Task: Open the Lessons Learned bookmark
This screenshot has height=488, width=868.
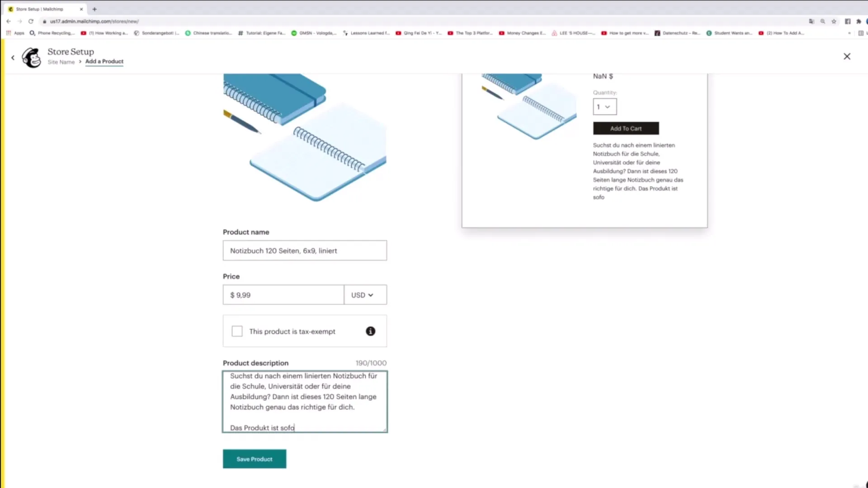Action: click(366, 33)
